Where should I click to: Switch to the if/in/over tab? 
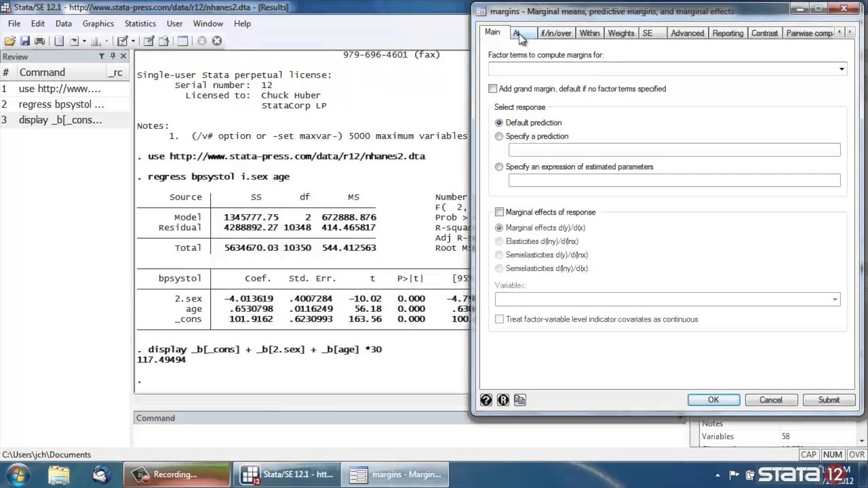[556, 33]
